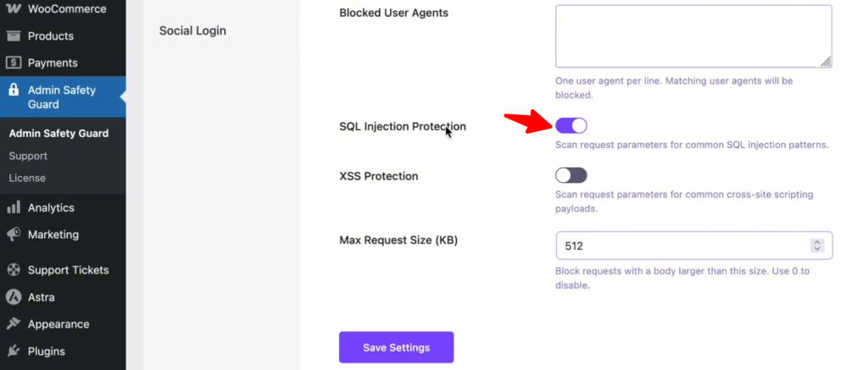Enable the XSS Protection toggle

click(571, 175)
